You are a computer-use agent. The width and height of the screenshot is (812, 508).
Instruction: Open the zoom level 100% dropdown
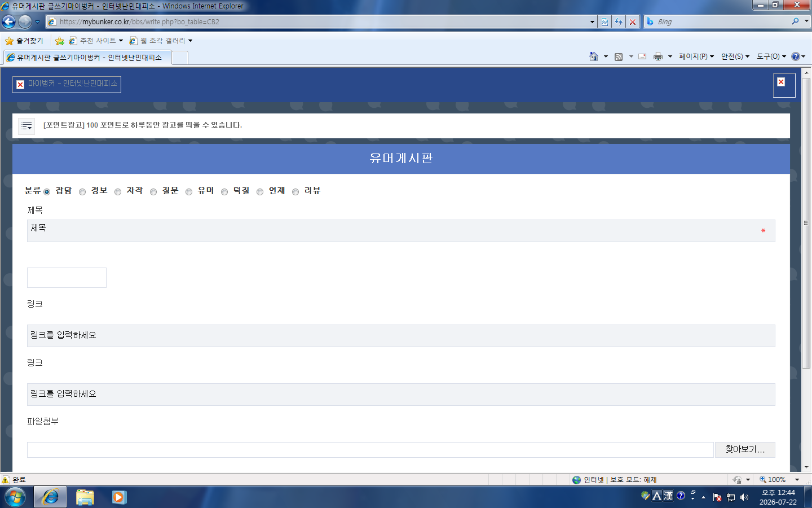[797, 480]
